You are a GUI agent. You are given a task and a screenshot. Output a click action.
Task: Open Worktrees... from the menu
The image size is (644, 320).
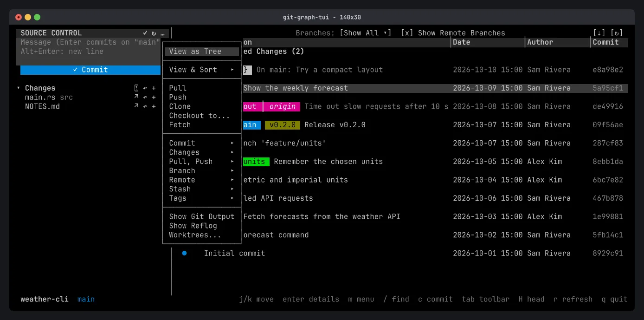click(202, 235)
